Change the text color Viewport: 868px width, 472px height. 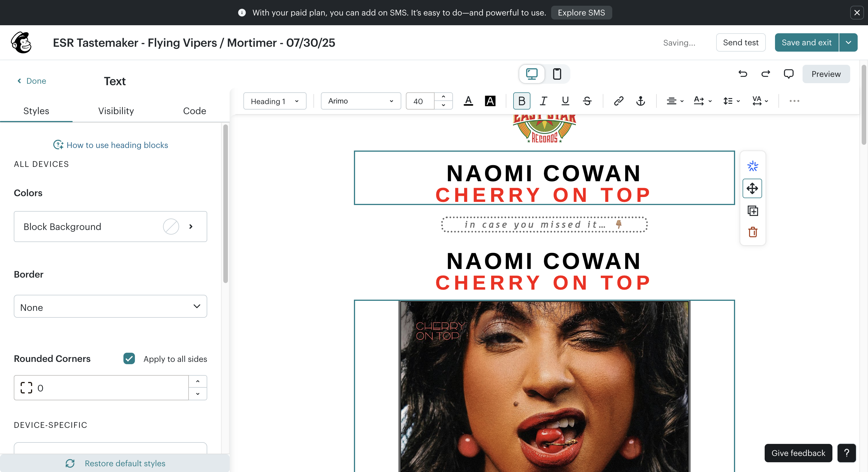point(468,101)
